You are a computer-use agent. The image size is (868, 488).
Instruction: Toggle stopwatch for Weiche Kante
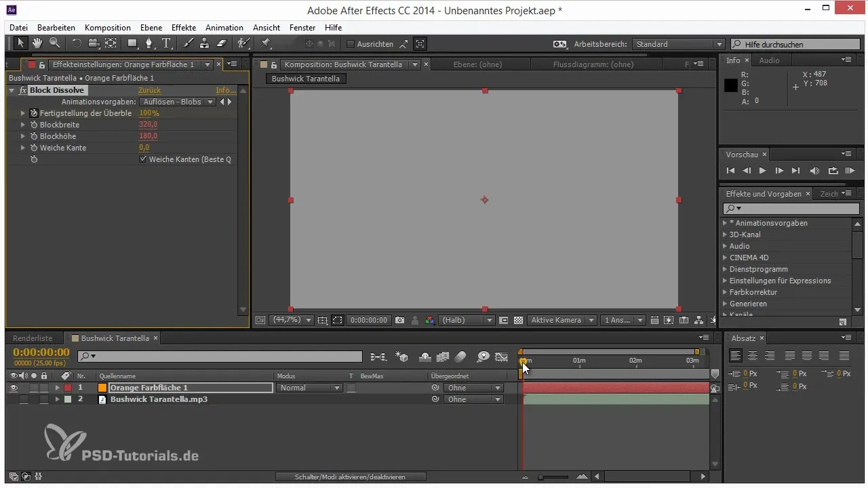pyautogui.click(x=33, y=148)
